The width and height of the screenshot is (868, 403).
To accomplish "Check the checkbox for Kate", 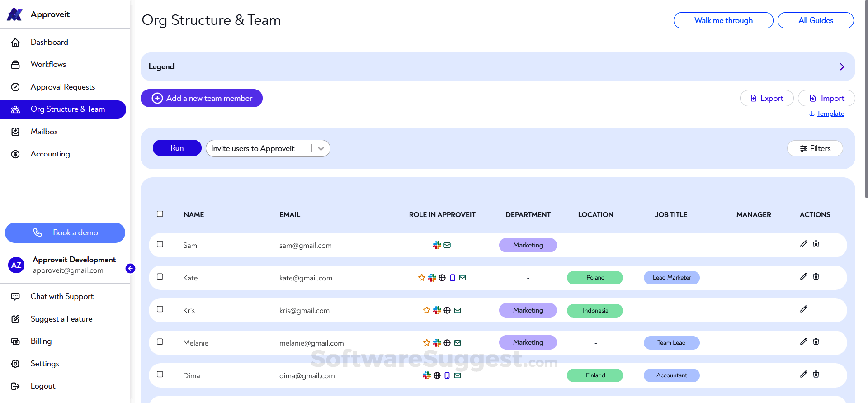I will pos(160,276).
